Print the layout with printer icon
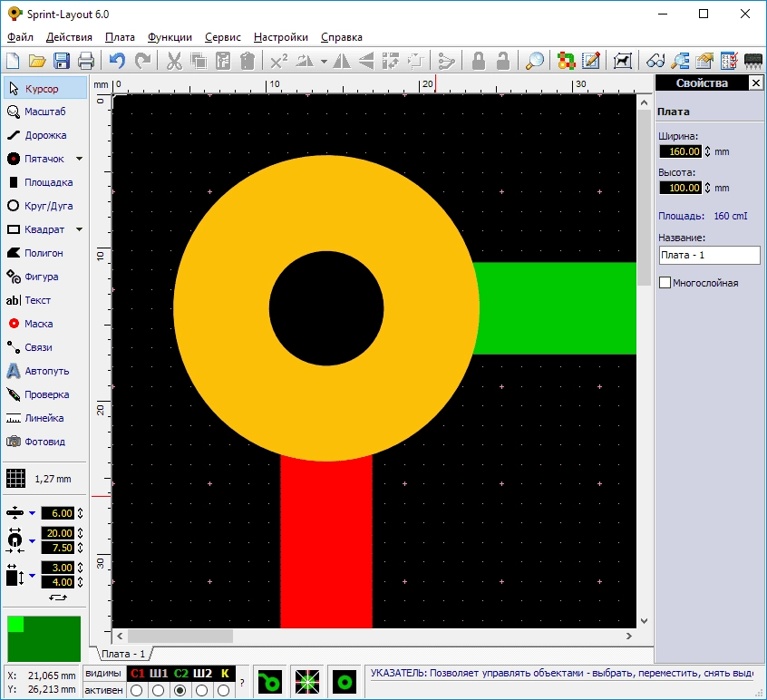 (86, 61)
